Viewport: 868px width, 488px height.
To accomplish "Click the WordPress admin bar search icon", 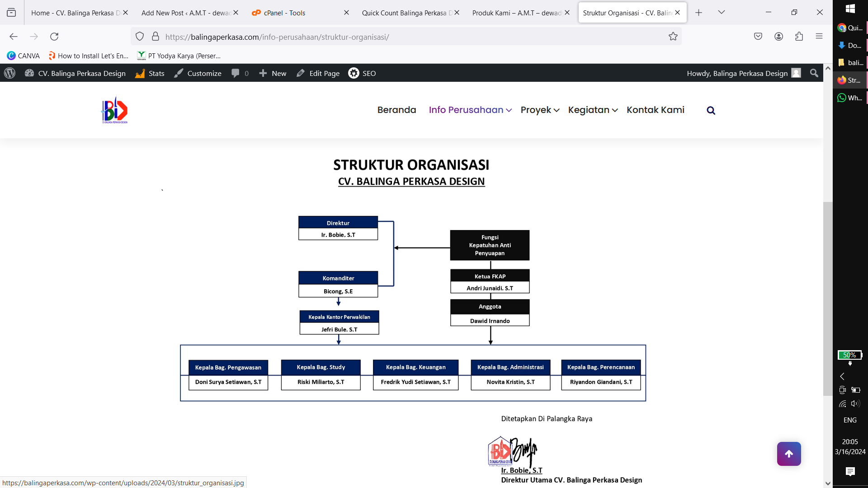I will click(x=814, y=73).
